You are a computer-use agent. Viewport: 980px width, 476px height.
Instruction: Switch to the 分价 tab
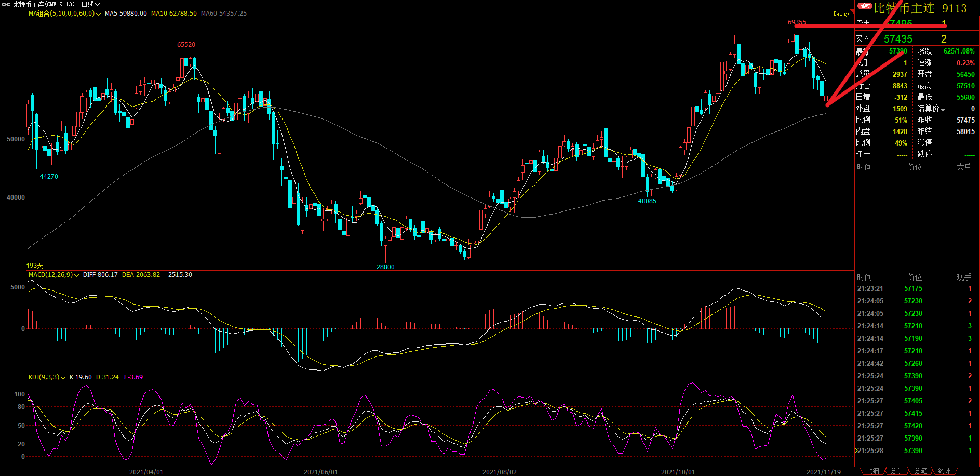(896, 471)
